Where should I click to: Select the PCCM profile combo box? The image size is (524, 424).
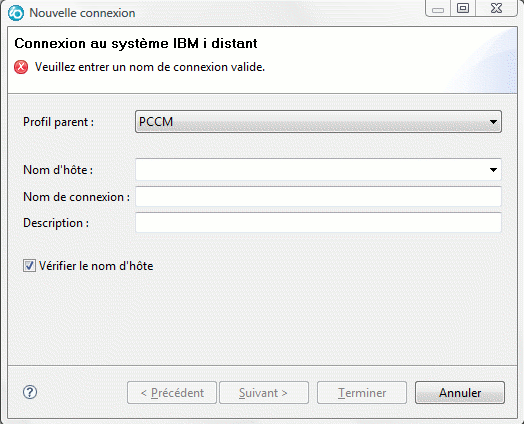pyautogui.click(x=318, y=122)
